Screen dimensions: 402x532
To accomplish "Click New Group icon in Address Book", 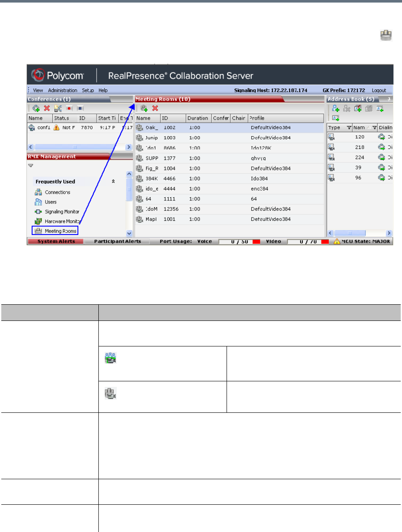I will [x=358, y=108].
